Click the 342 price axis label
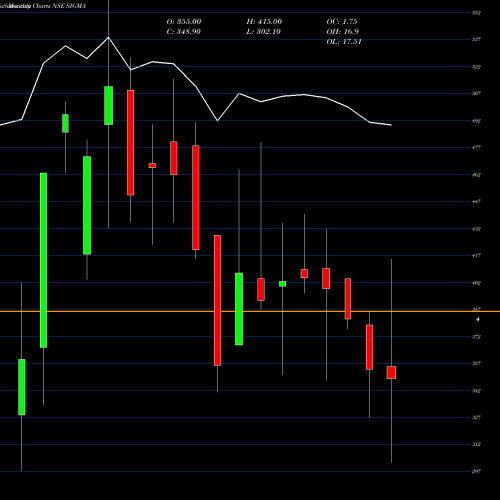The width and height of the screenshot is (500, 500). (x=476, y=391)
